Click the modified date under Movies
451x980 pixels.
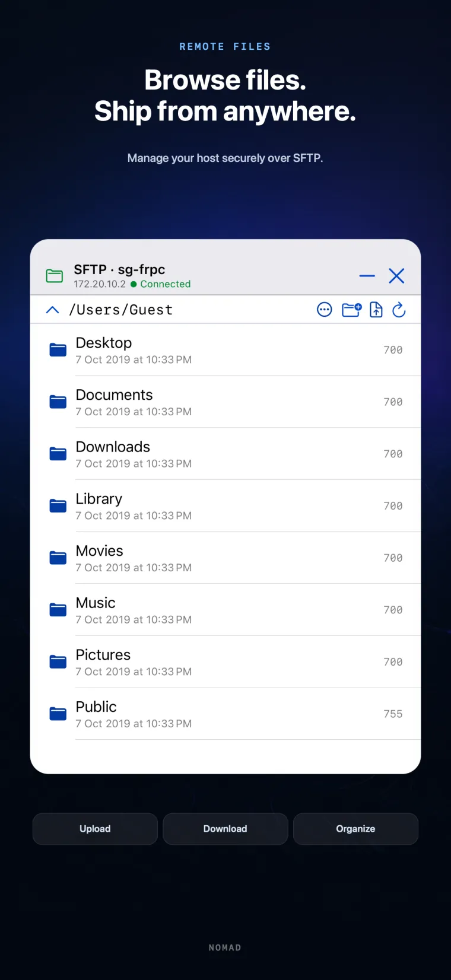(x=134, y=568)
